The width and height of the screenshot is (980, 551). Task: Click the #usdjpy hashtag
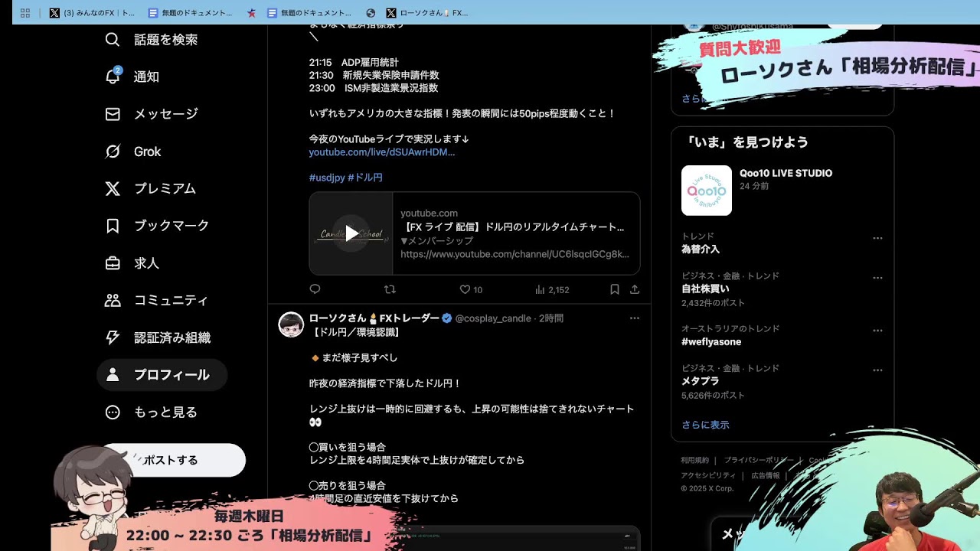(327, 178)
